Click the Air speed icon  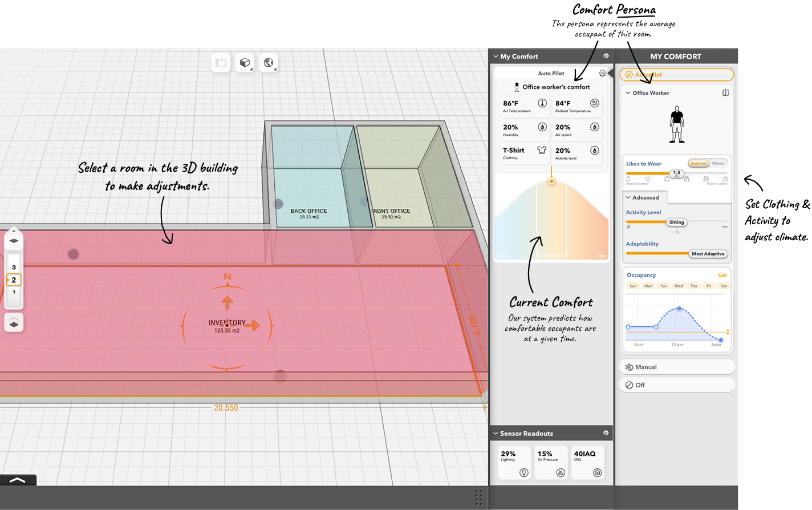(x=594, y=127)
